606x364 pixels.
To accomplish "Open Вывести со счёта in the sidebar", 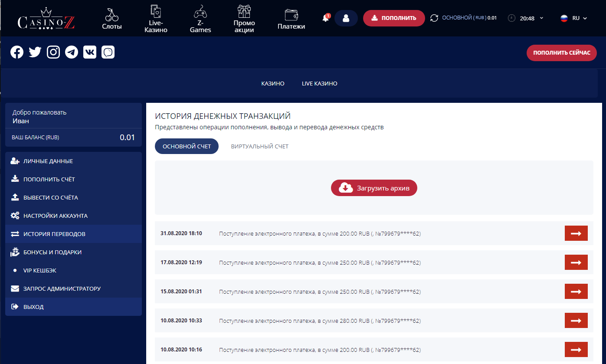I will click(x=73, y=197).
